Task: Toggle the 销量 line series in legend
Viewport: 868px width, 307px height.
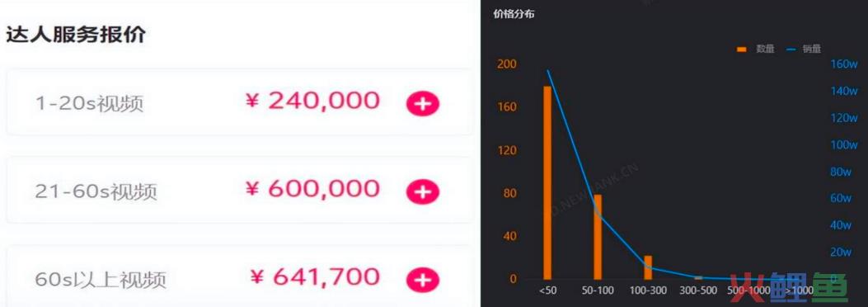Action: coord(803,50)
